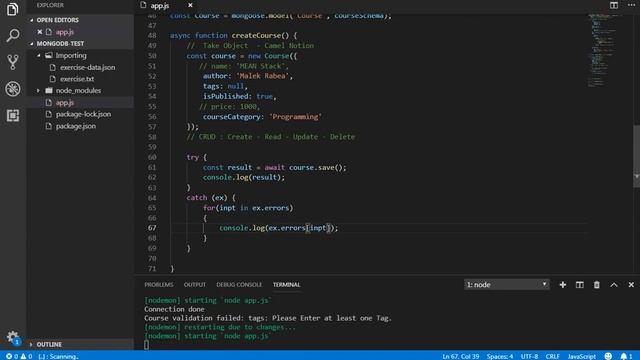The image size is (640, 360).
Task: Close the app.js editor tab
Action: click(190, 5)
